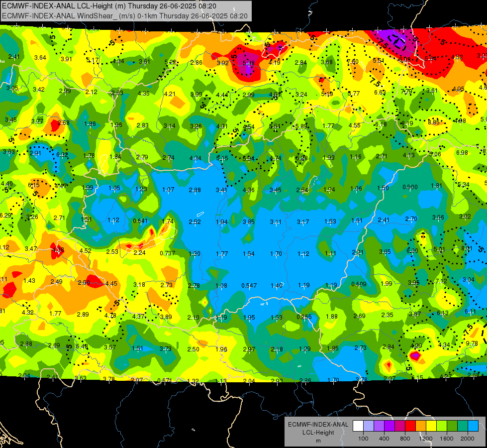
Task: Click the legend unit label 'm'
Action: point(318,441)
